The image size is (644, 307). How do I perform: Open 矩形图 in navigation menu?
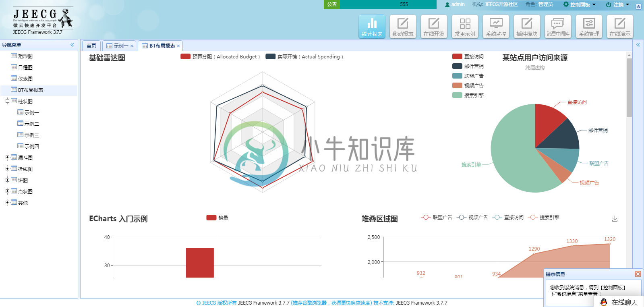click(25, 56)
